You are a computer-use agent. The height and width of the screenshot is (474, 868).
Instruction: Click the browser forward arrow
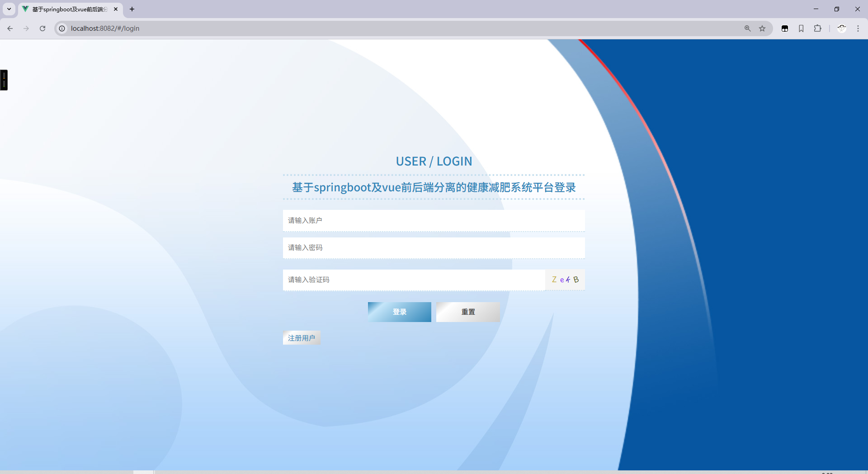26,28
